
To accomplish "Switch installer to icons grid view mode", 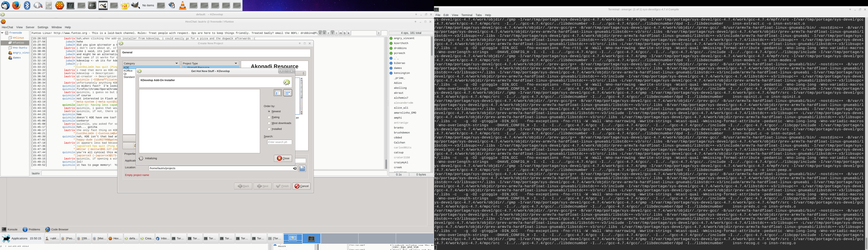I will click(288, 93).
